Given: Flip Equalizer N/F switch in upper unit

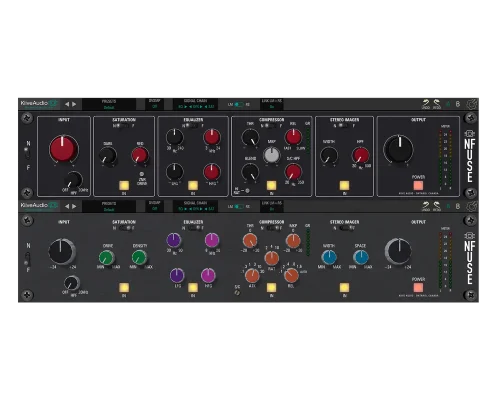Looking at the screenshot, I should (x=193, y=126).
